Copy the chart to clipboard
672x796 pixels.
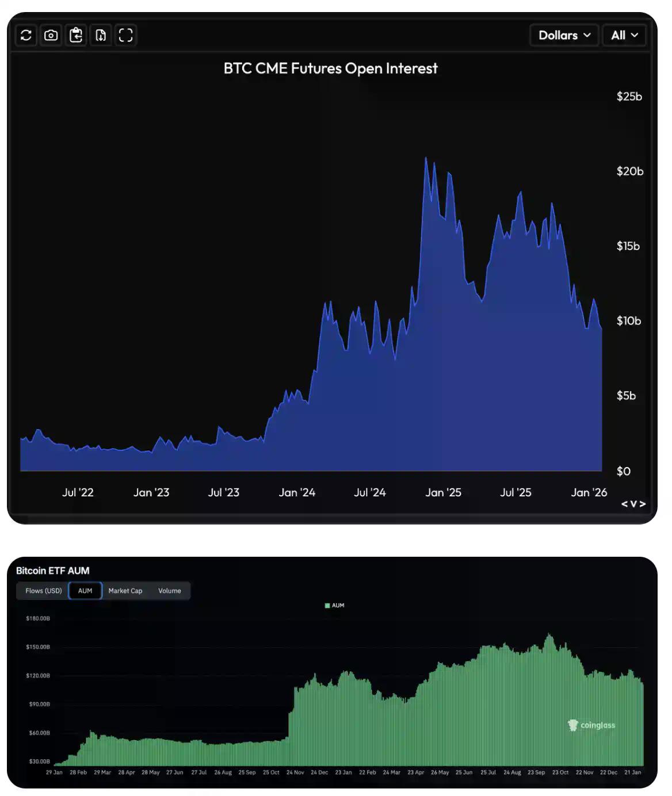coord(76,35)
